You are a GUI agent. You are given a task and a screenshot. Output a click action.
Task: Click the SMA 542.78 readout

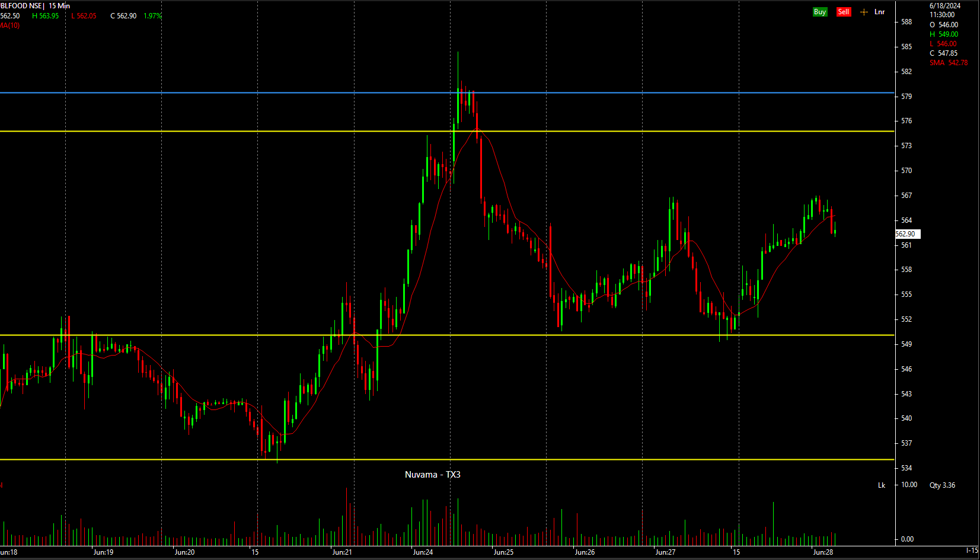949,63
